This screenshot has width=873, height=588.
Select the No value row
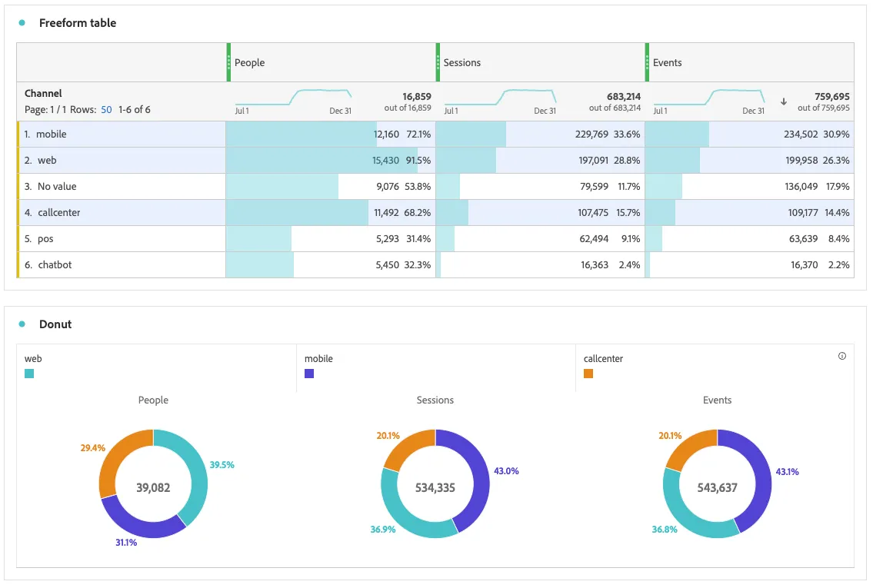(435, 186)
